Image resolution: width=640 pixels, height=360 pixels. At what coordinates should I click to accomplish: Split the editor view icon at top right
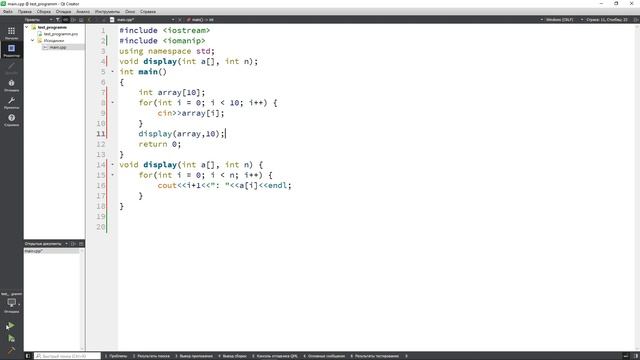(636, 20)
